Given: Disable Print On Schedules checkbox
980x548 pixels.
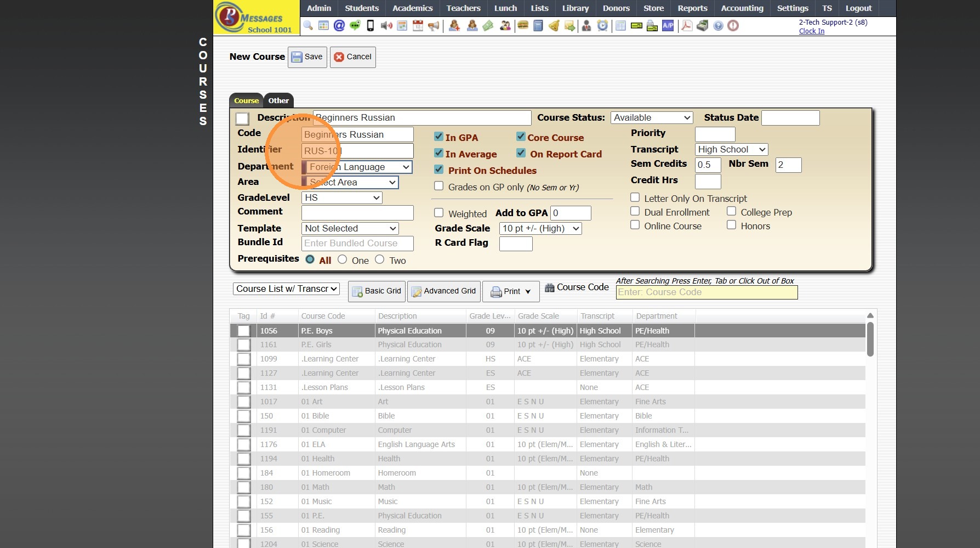Looking at the screenshot, I should click(438, 170).
